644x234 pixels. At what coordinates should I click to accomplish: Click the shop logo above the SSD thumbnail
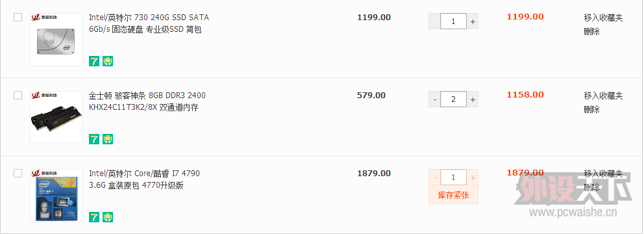[x=45, y=18]
